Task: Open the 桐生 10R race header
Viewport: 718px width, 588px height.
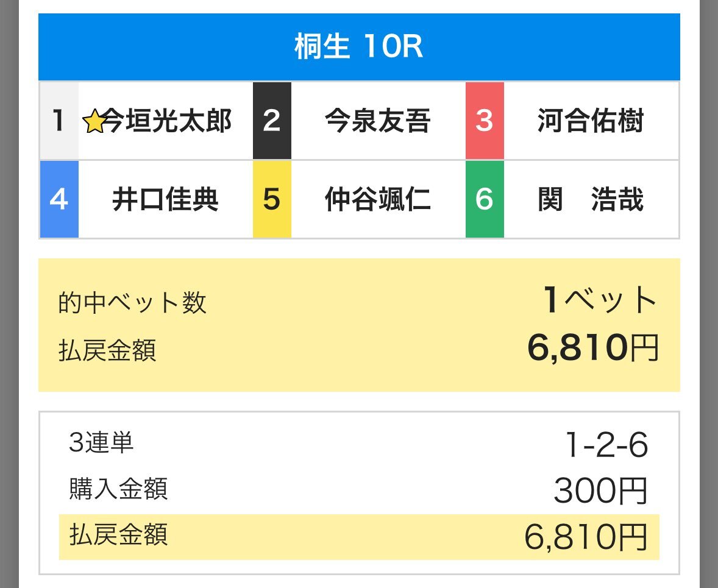Action: [359, 47]
